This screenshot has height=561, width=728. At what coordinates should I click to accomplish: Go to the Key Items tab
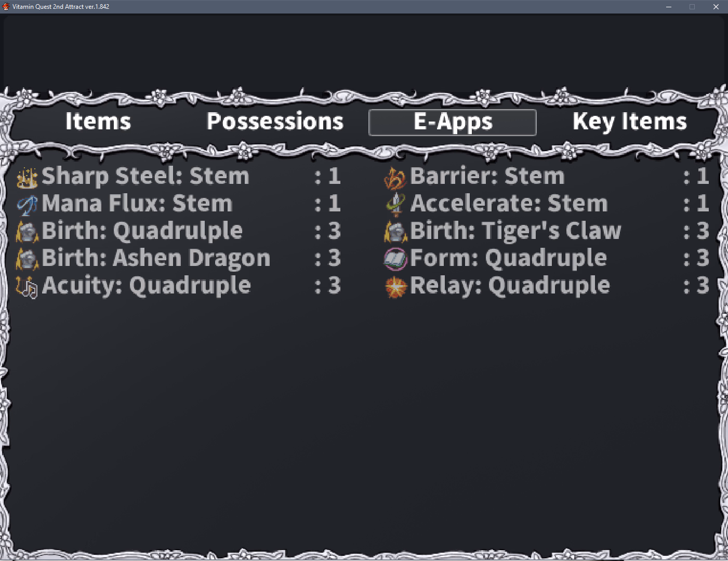point(629,122)
